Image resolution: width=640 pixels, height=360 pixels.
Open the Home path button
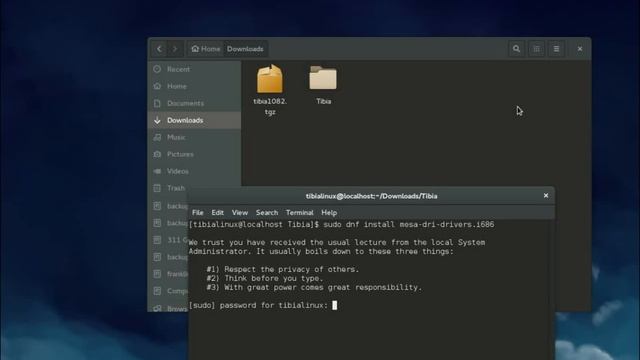point(206,49)
